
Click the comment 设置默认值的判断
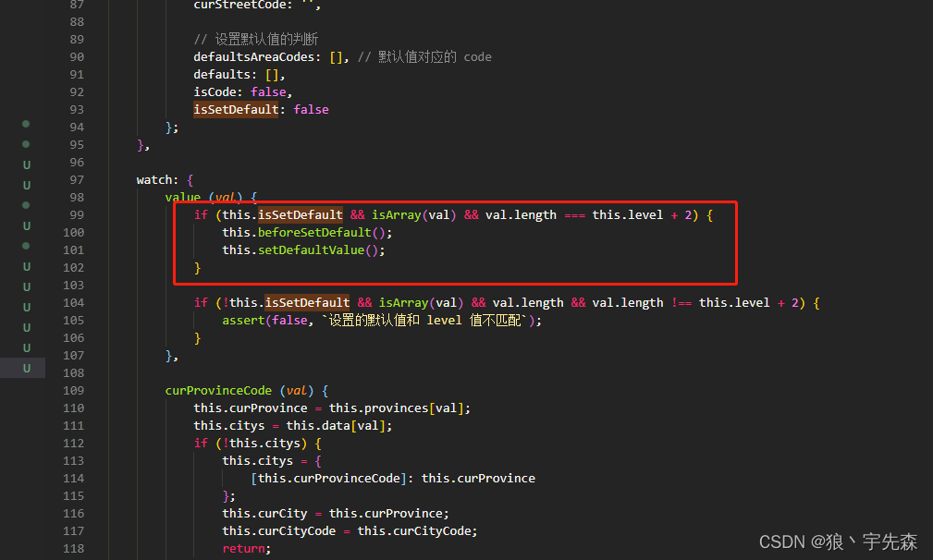(256, 40)
